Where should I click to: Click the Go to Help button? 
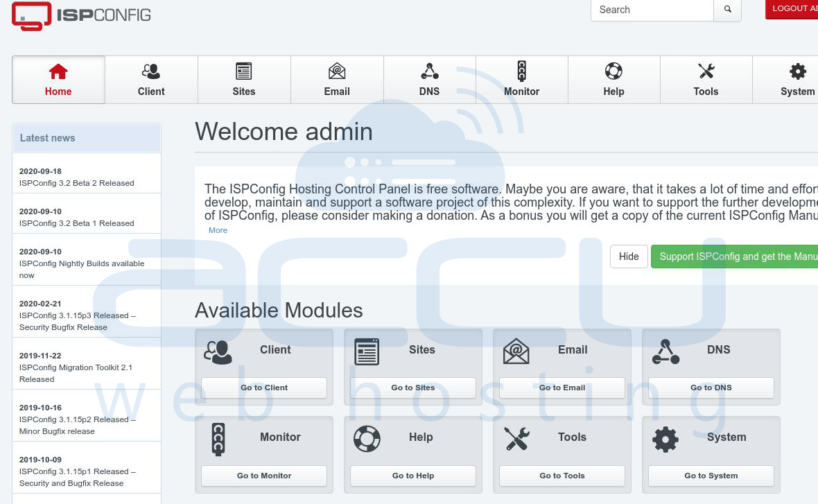(413, 476)
